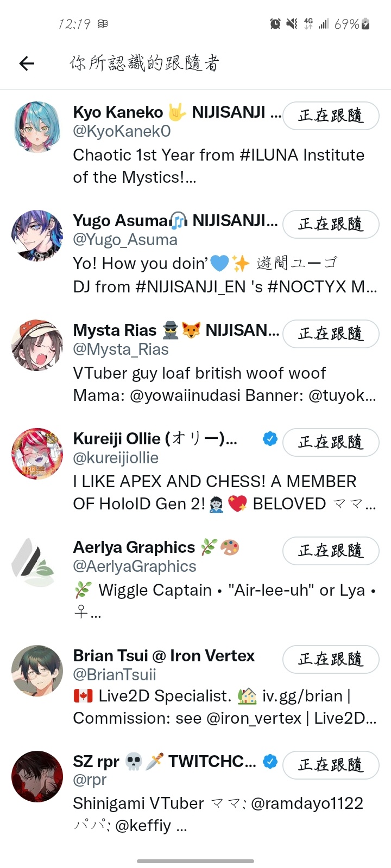Toggle following button for Kyo Kaneko
Image resolution: width=391 pixels, height=868 pixels.
point(331,116)
